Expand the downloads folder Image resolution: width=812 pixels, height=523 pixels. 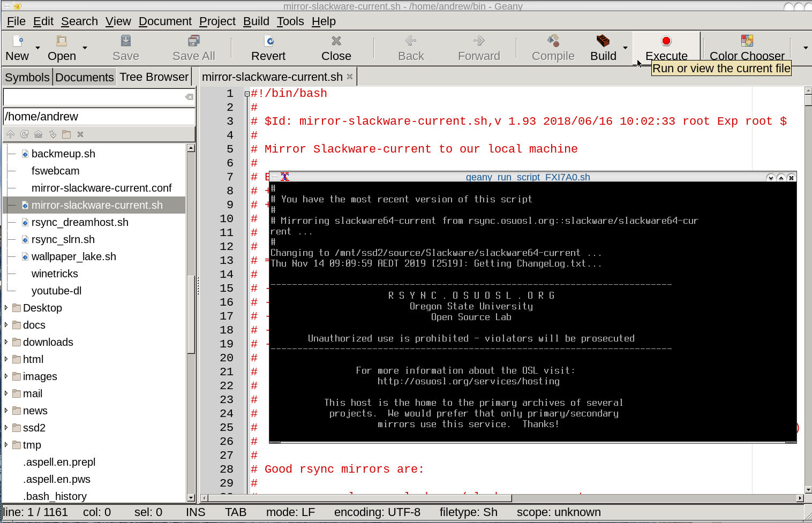pyautogui.click(x=5, y=342)
